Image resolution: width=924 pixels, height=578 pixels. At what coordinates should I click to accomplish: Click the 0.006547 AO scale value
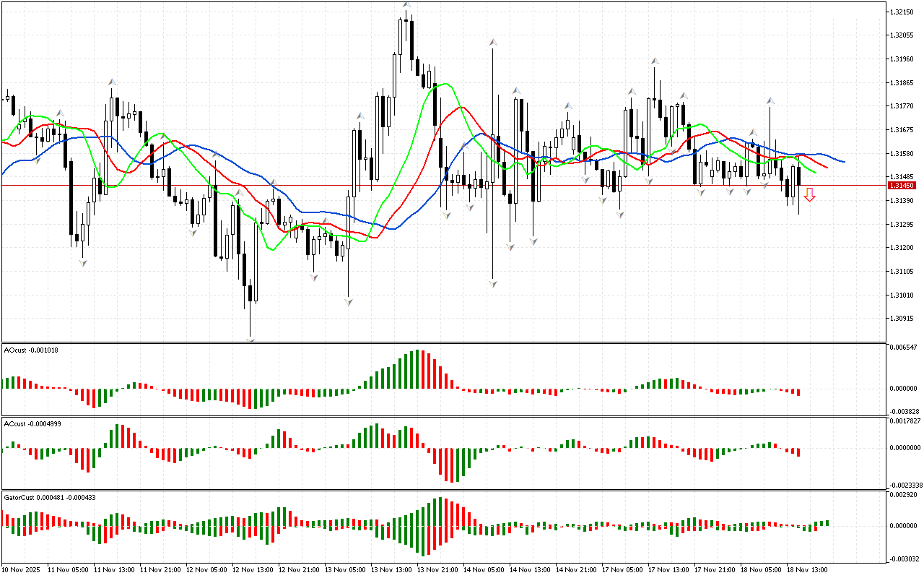tap(905, 348)
